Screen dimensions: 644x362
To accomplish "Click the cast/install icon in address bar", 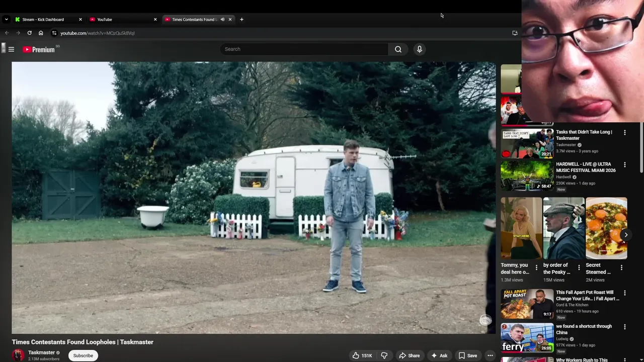I will (515, 33).
